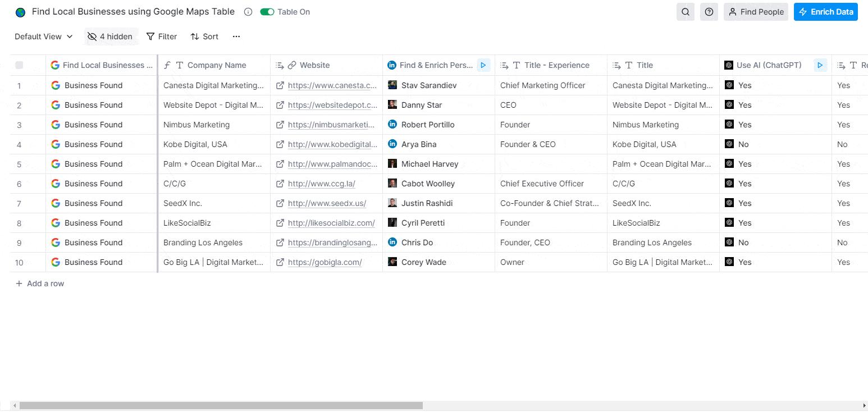Select the Cyril Peretti cell
This screenshot has width=868, height=412.
click(439, 223)
